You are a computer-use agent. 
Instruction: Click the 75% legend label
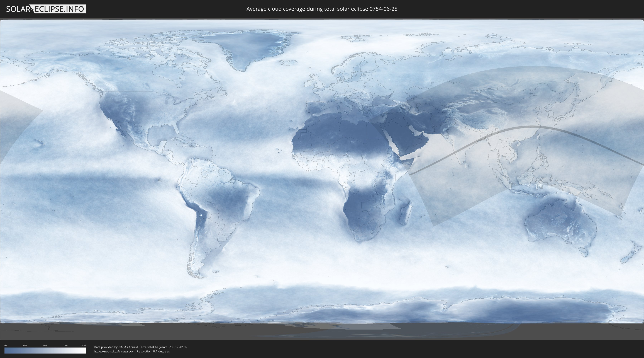click(65, 345)
